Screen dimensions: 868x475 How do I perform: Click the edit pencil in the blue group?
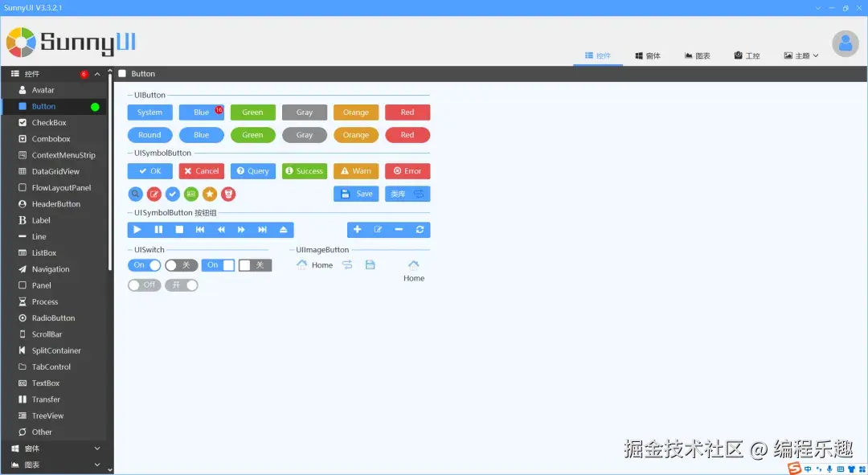coord(378,229)
